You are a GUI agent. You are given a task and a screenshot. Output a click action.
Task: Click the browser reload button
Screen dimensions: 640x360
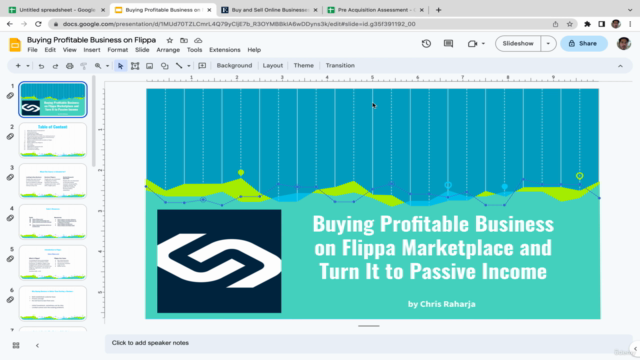click(38, 24)
